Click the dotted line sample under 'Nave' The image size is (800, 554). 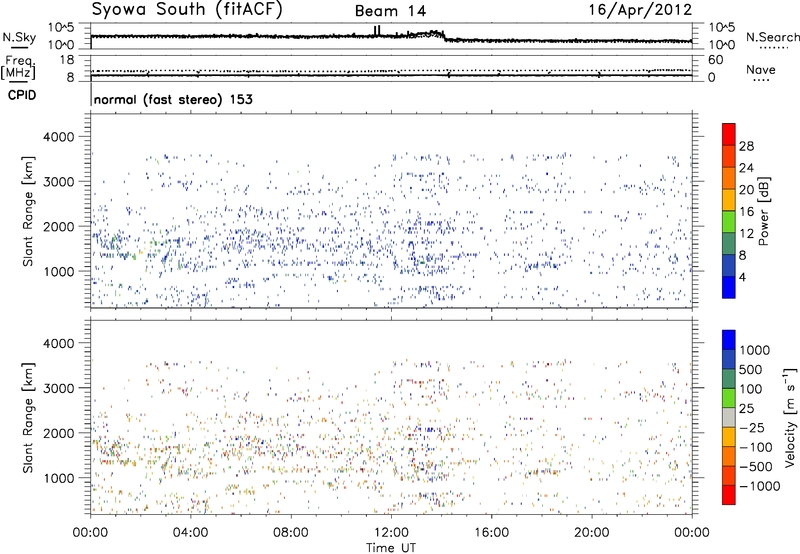pos(761,80)
